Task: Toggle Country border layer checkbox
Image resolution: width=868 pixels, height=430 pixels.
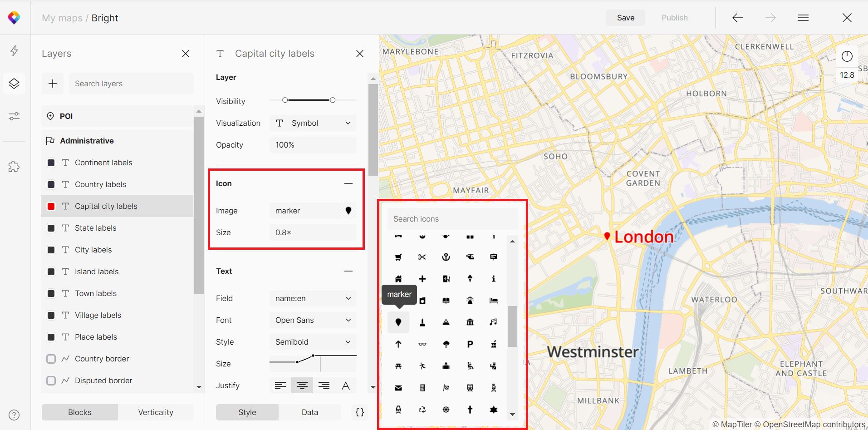Action: coord(51,359)
